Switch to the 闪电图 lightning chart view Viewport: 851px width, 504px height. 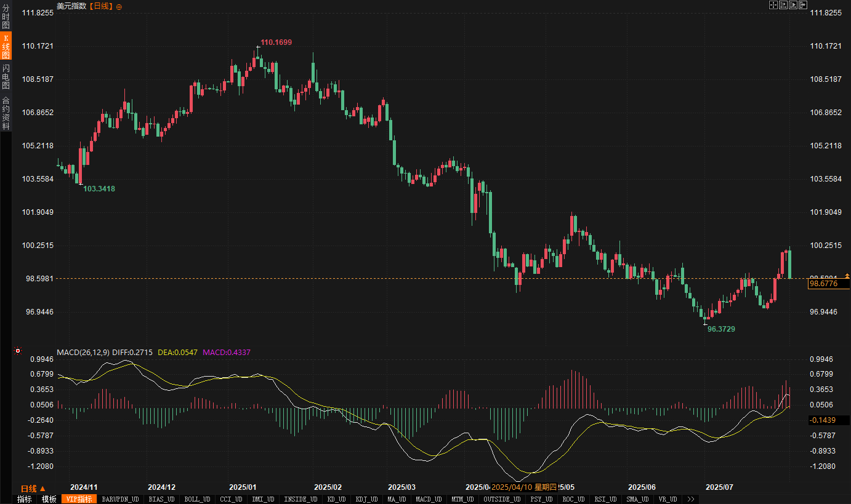pos(6,76)
